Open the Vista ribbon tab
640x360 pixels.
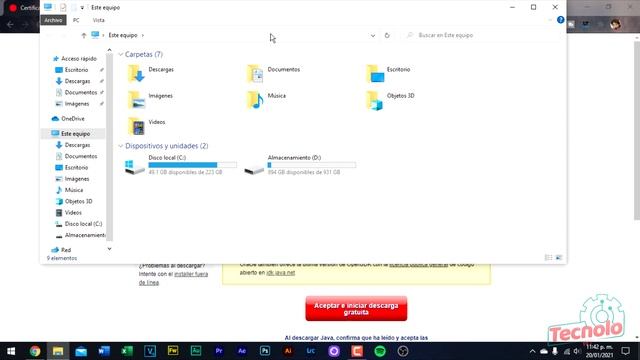98,20
